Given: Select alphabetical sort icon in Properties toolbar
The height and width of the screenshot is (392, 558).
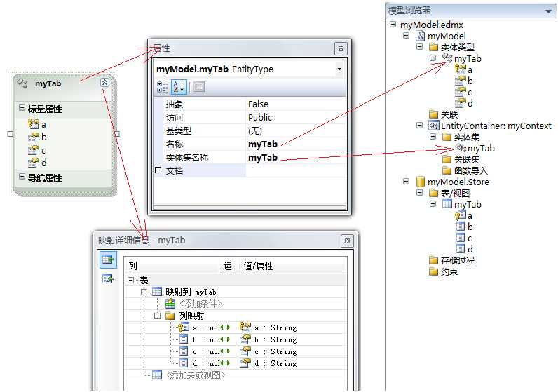Looking at the screenshot, I should [x=179, y=86].
